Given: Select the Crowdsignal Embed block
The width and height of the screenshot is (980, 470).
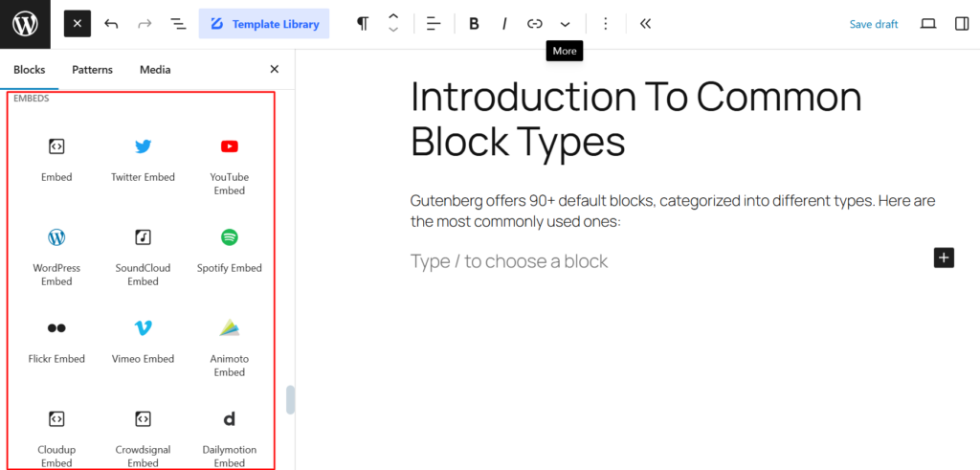Looking at the screenshot, I should coord(144,437).
